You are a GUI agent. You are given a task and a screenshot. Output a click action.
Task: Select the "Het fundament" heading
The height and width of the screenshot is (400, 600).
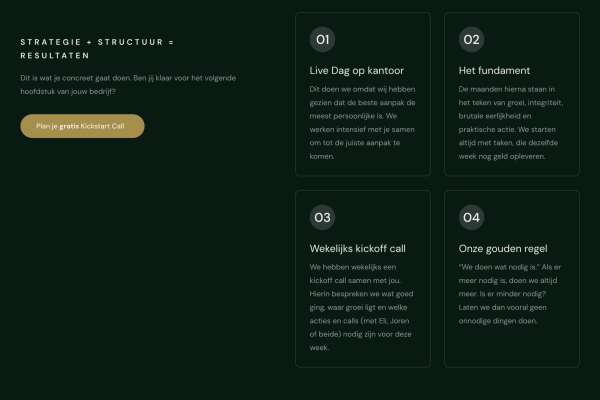(494, 71)
